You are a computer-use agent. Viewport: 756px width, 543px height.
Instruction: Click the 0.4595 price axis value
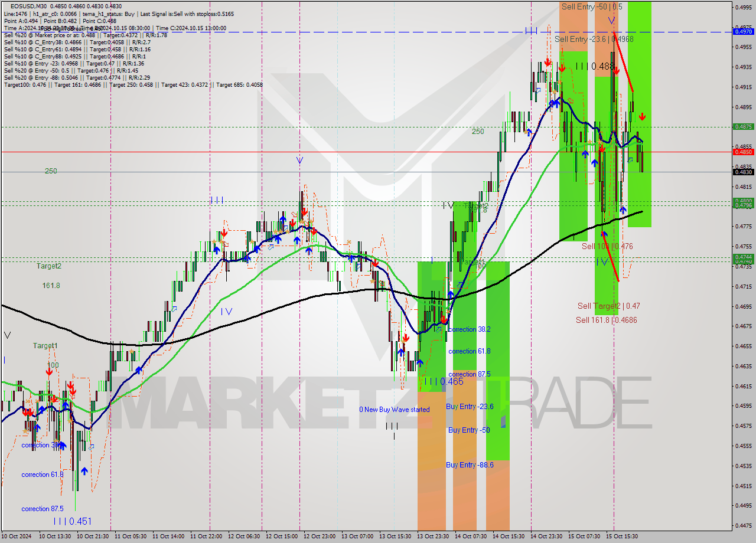(x=743, y=406)
